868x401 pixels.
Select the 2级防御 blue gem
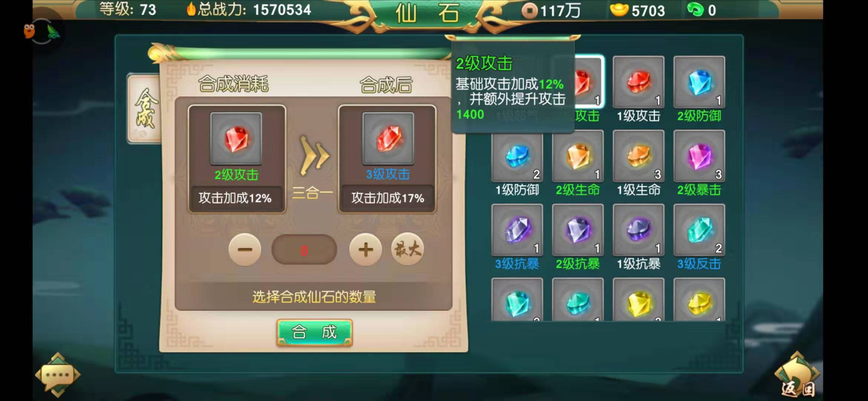(x=699, y=82)
